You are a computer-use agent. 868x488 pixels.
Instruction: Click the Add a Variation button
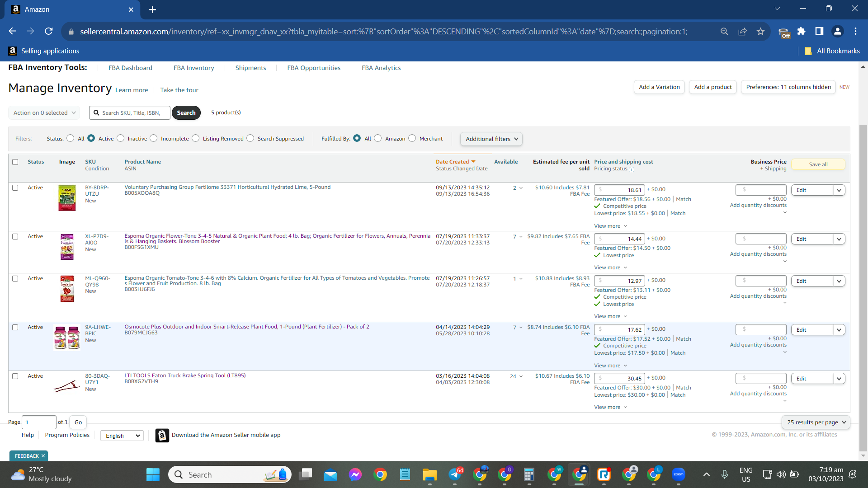(659, 87)
